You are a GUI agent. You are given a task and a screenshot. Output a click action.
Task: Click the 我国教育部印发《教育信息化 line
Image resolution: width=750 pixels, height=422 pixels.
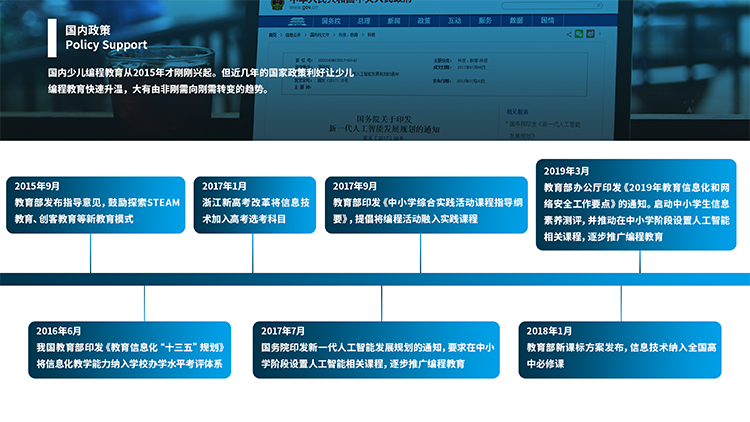pyautogui.click(x=130, y=347)
